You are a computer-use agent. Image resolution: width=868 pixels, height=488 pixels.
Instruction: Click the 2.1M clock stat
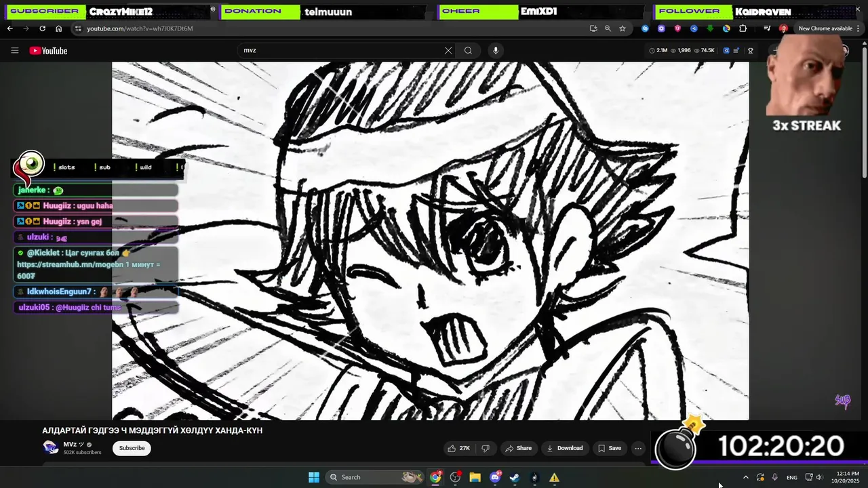(x=658, y=50)
